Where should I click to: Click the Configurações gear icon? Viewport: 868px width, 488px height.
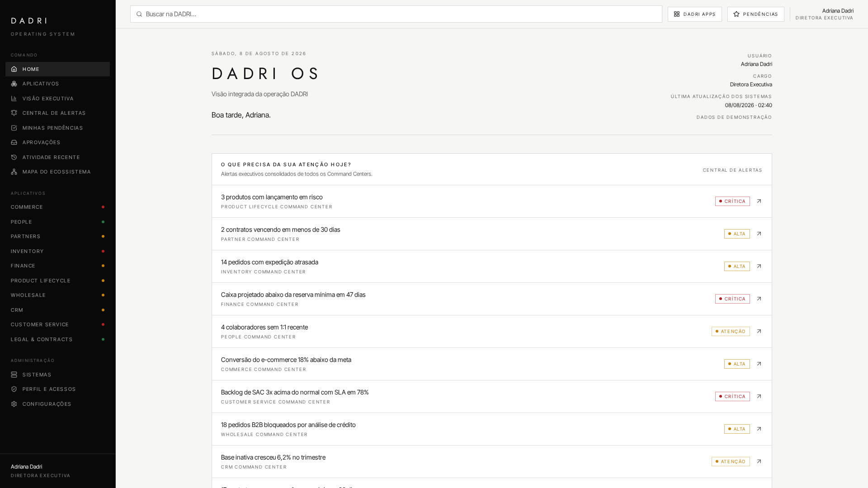tap(14, 404)
